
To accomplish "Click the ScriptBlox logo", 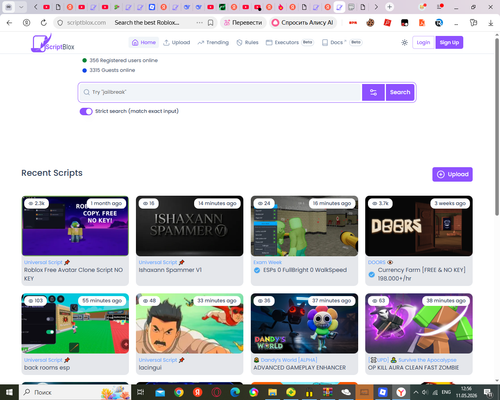I will (53, 43).
